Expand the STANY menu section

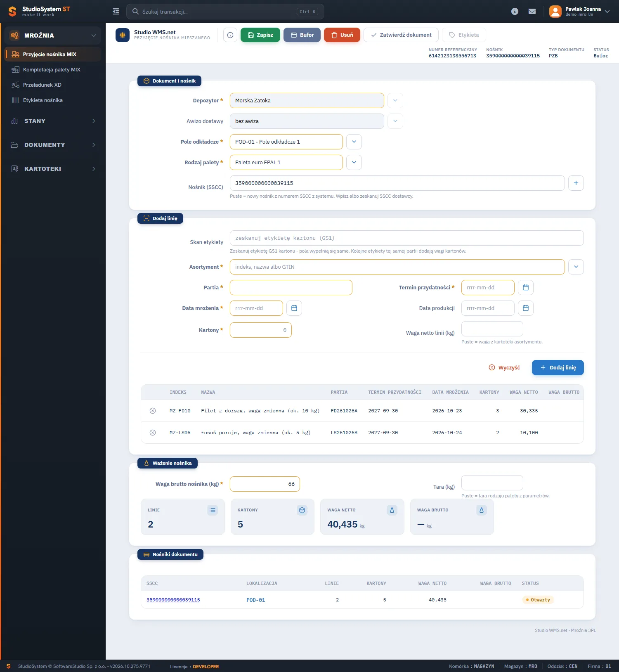tap(53, 121)
